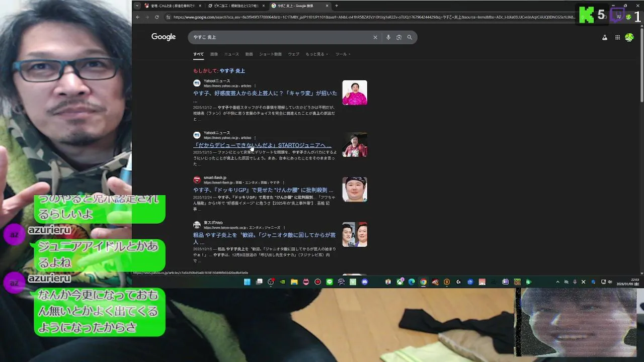Open Discord from the taskbar

click(x=365, y=282)
